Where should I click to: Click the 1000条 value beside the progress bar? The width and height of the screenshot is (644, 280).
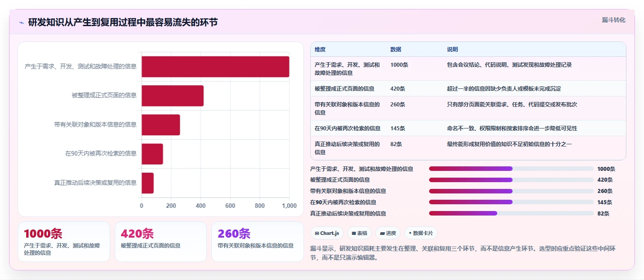606,169
